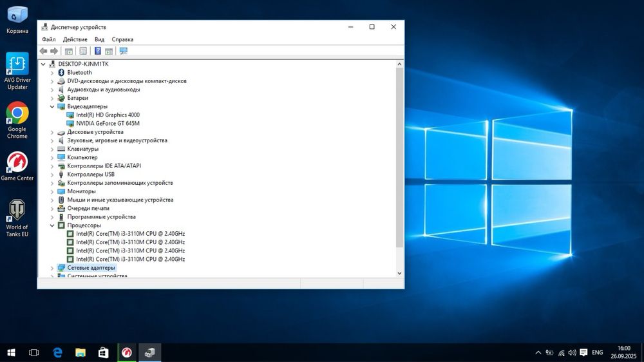The height and width of the screenshot is (362, 644).
Task: Launch Microsoft Edge from the taskbar
Action: [57, 352]
